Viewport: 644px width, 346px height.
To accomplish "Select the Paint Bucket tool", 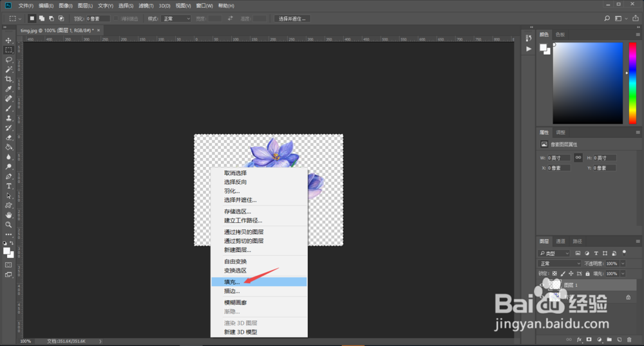I will pos(8,147).
